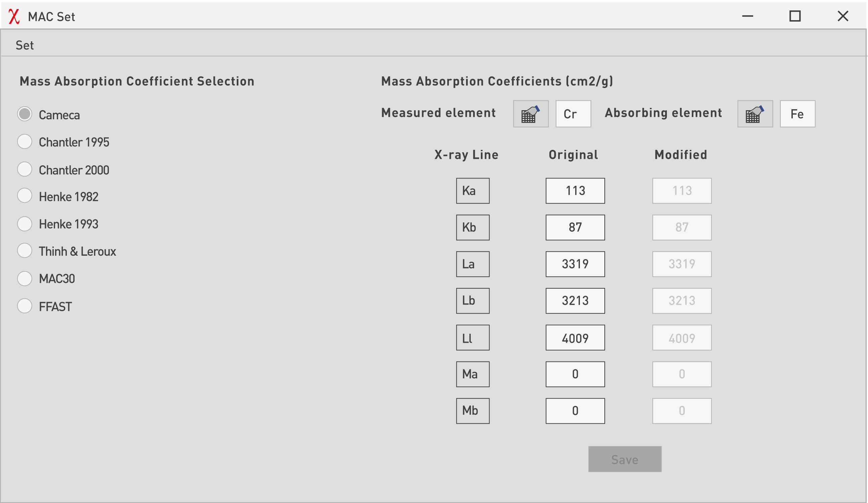Choose the Henke 1993 MAC table

pos(25,224)
